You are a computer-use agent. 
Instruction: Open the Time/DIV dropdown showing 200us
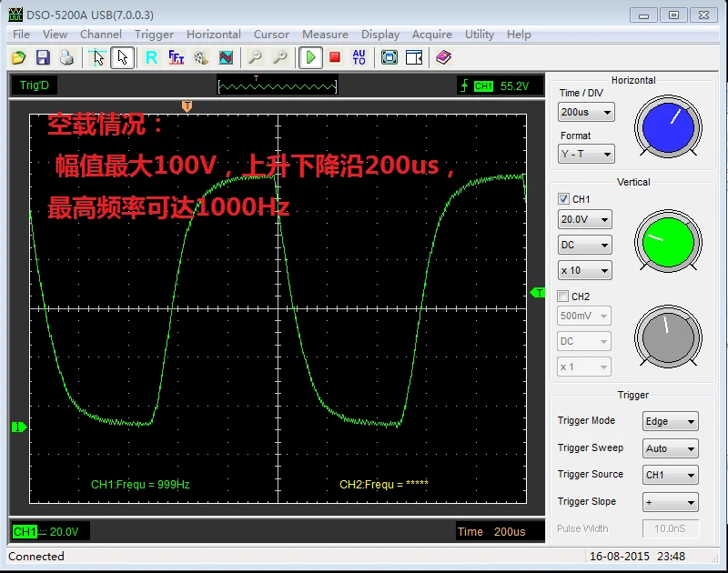tap(585, 112)
